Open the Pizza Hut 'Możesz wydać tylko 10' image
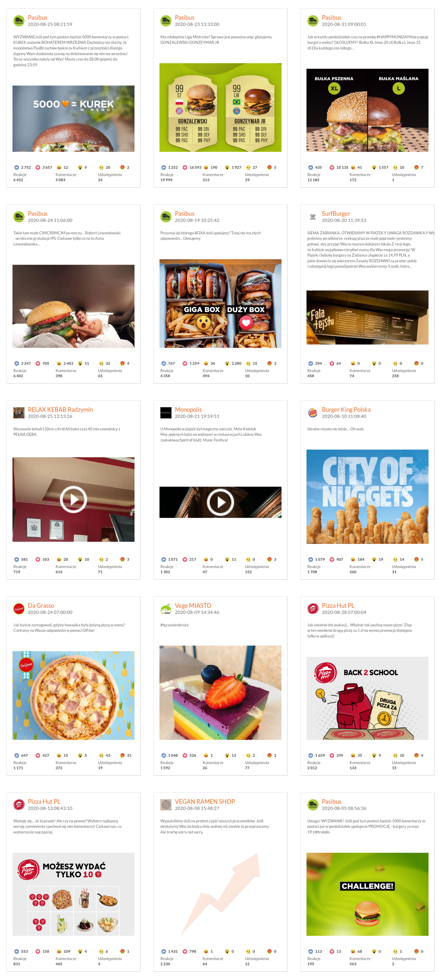Image resolution: width=441 pixels, height=980 pixels. (73, 894)
